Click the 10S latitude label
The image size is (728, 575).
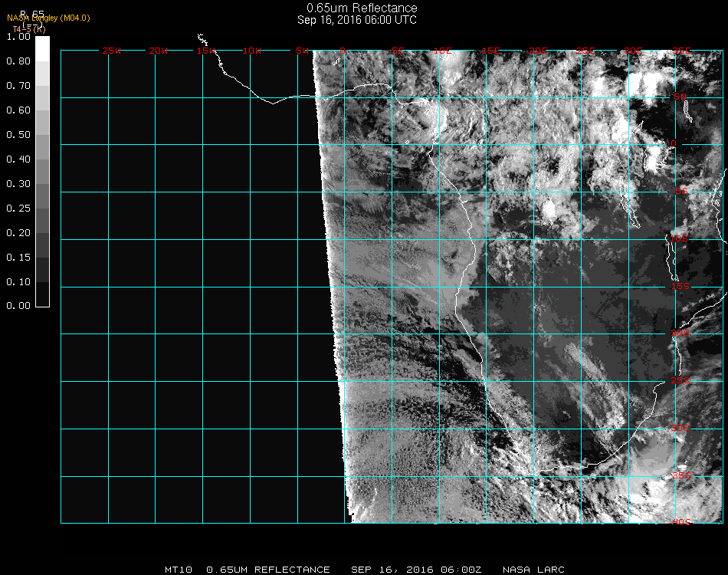[x=679, y=238]
